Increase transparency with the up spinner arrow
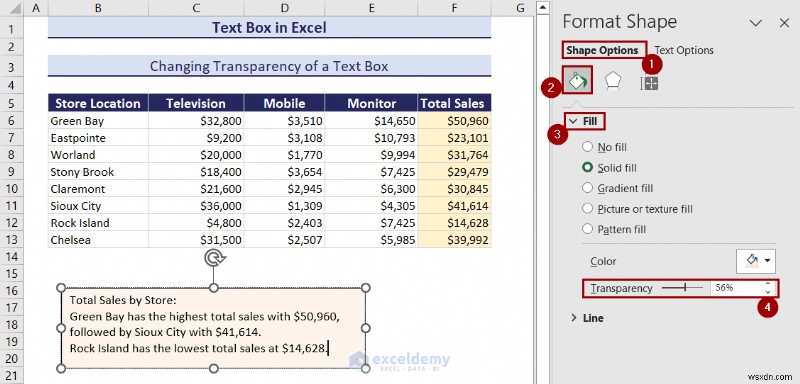The height and width of the screenshot is (384, 800). (x=768, y=285)
